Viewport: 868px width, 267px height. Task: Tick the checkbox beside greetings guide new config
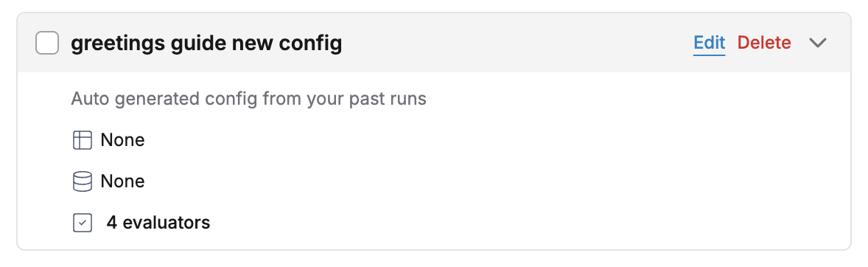pyautogui.click(x=47, y=43)
